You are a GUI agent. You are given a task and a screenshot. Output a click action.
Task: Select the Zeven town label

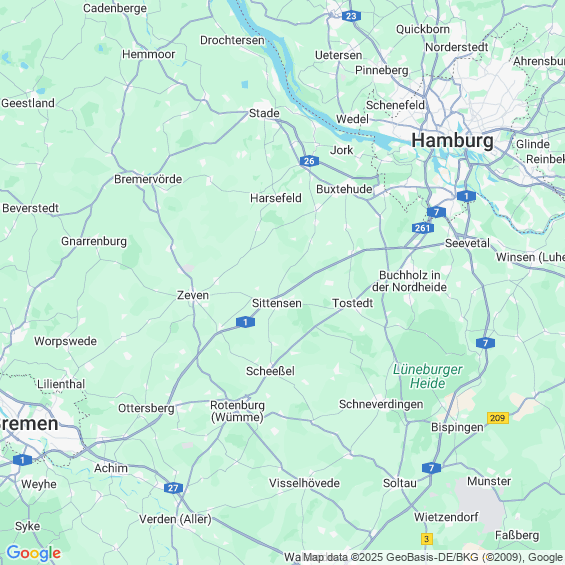[x=193, y=295]
